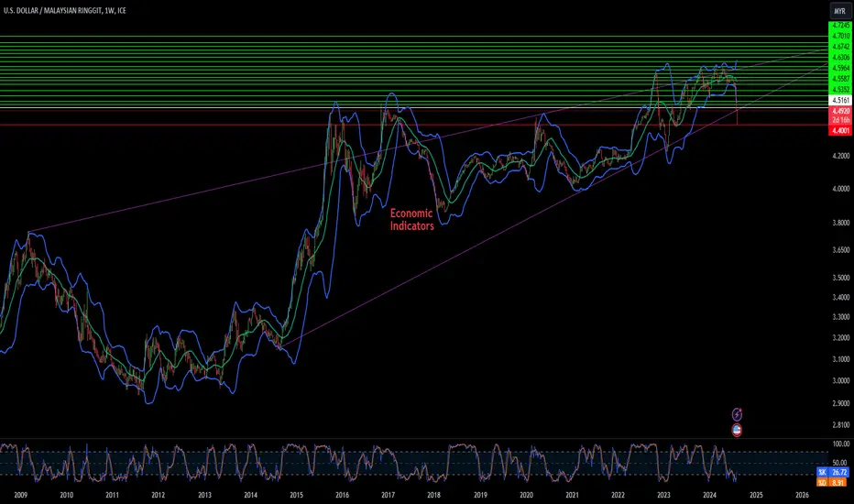Click the 3.0000 price scale value
Screen dimensions: 854x504
coord(841,381)
